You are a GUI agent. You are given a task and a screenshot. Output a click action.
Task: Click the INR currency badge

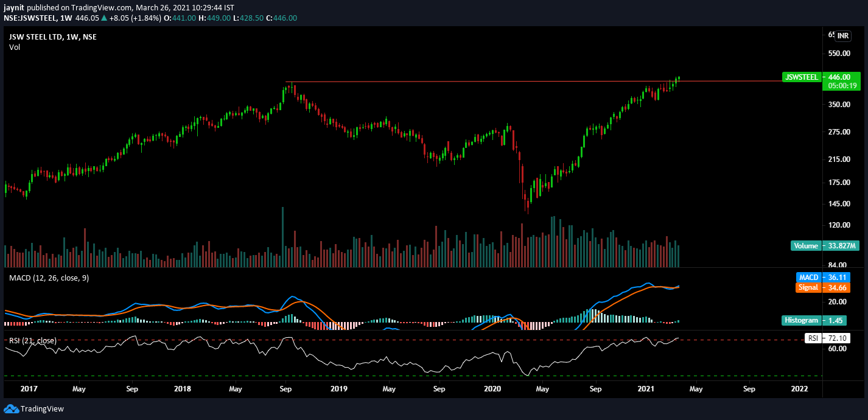(x=842, y=36)
